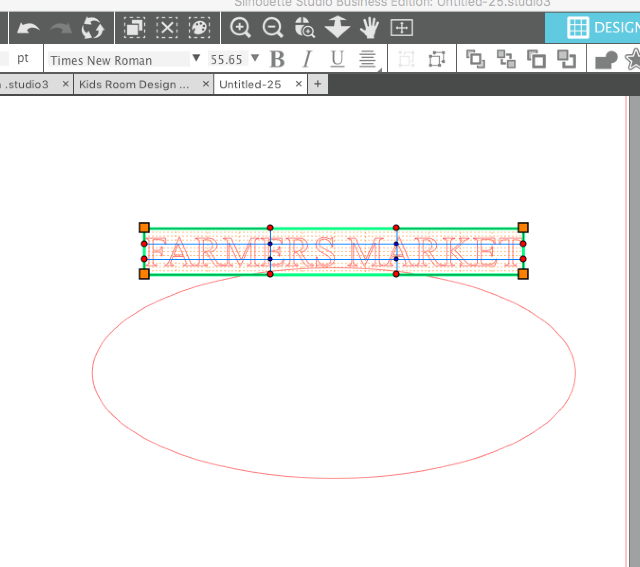
Task: Click the Deselect All icon
Action: [167, 28]
